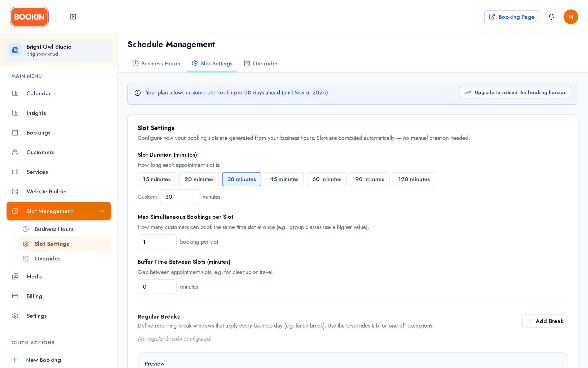The height and width of the screenshot is (368, 588).
Task: Click the Bright Owl Studio building icon
Action: click(15, 50)
